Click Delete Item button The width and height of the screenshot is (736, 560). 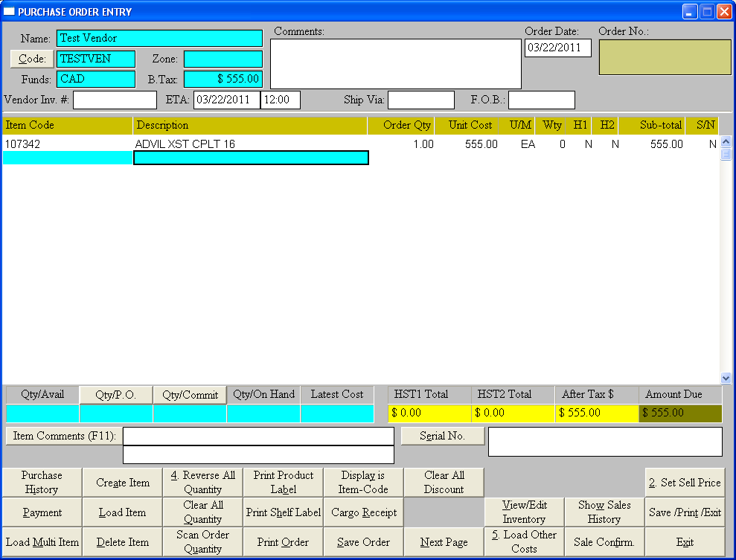[122, 542]
